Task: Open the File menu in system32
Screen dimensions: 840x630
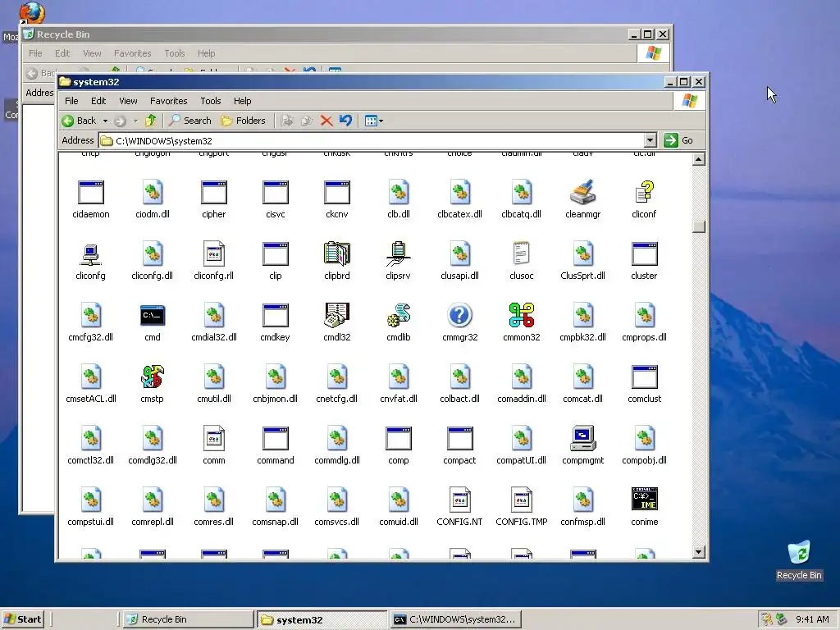Action: click(71, 101)
